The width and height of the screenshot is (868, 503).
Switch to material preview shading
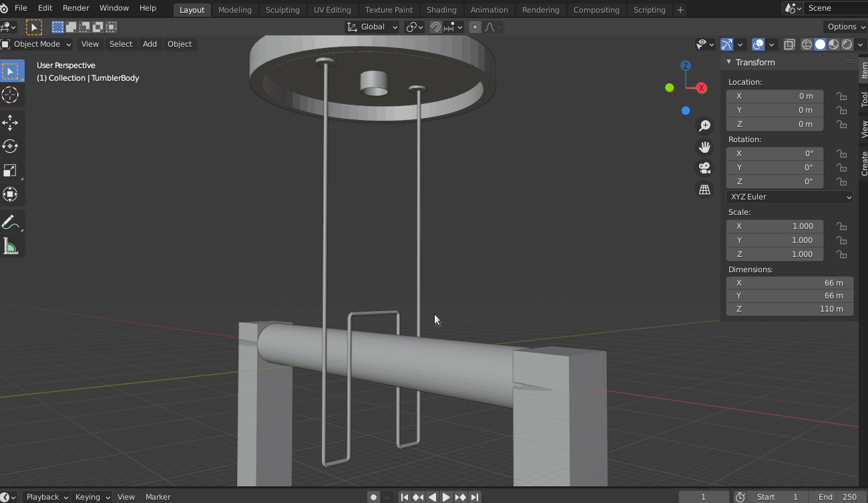tap(833, 44)
